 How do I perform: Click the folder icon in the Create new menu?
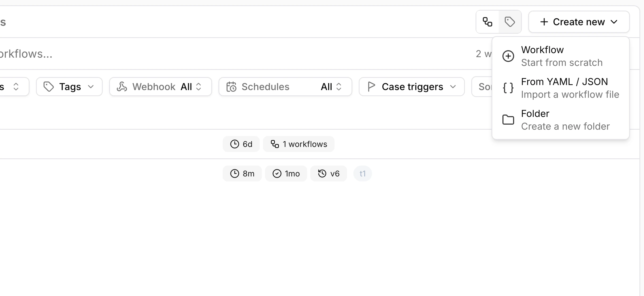click(508, 120)
